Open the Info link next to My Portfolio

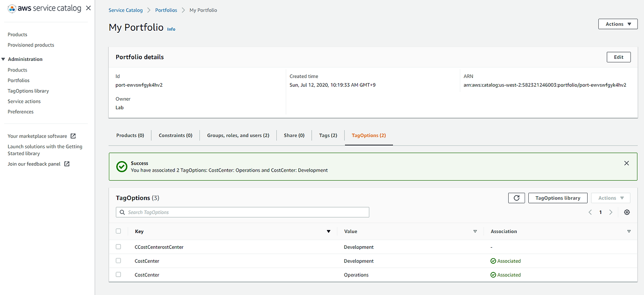(x=171, y=29)
